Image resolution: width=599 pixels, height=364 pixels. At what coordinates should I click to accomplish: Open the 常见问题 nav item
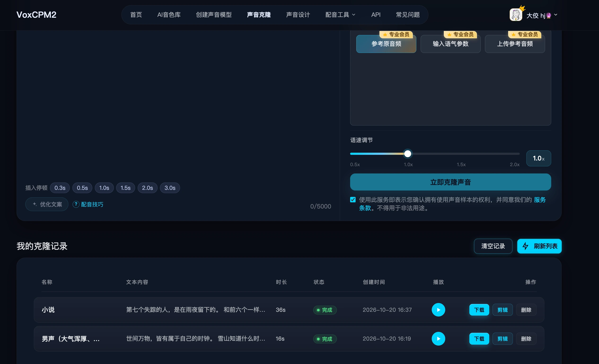point(408,15)
